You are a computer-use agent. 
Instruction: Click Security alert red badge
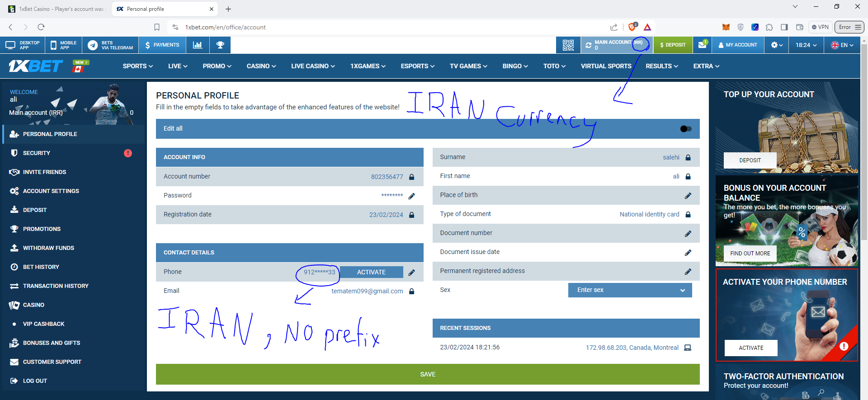128,153
